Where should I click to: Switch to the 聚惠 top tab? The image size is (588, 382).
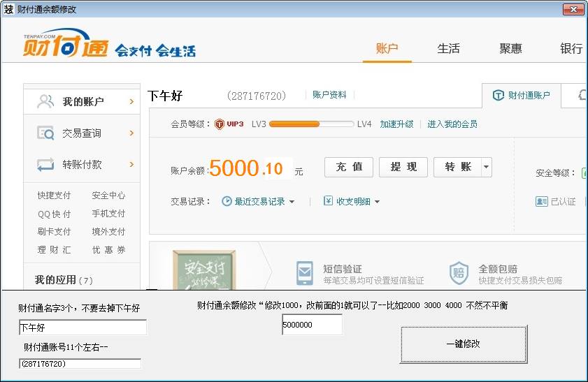point(510,48)
